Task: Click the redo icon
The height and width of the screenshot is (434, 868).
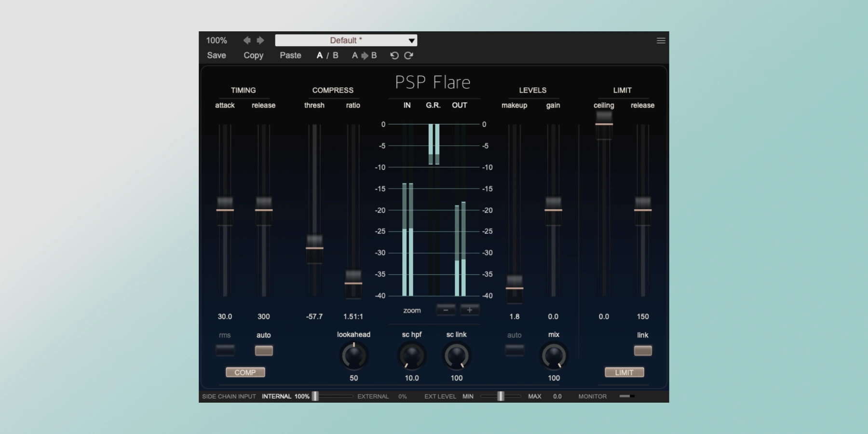Action: point(408,55)
